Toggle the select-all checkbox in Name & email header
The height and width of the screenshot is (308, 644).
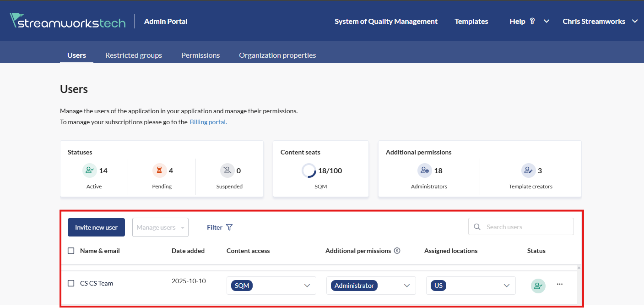(x=71, y=251)
